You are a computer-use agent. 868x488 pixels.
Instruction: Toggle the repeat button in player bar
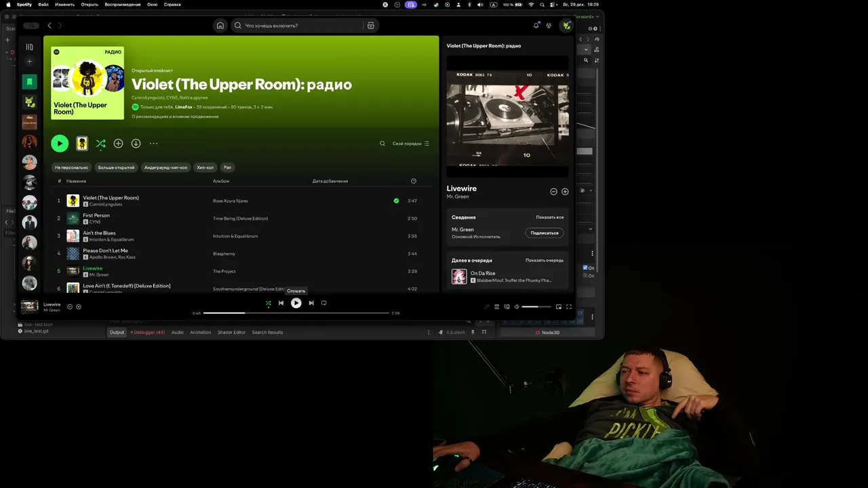pyautogui.click(x=324, y=303)
